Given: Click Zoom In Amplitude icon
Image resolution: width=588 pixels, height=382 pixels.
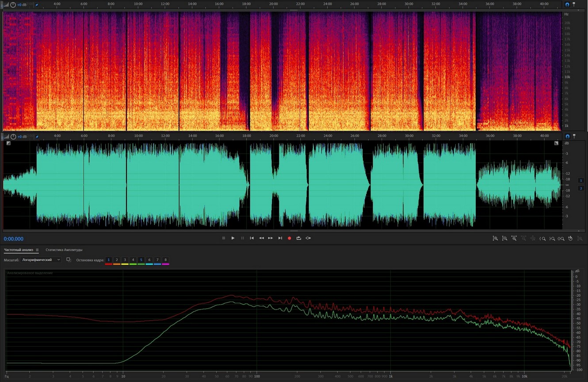Looking at the screenshot, I should pyautogui.click(x=495, y=239).
